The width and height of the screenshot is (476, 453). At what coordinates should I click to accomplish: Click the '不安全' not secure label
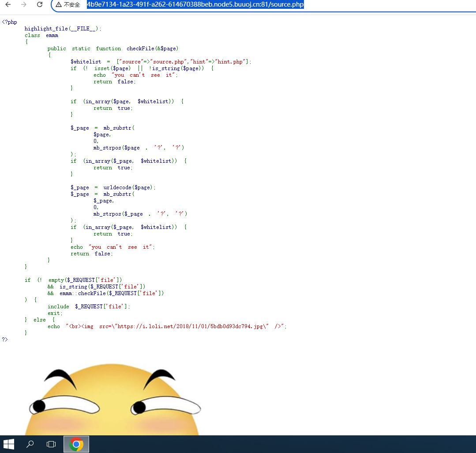[x=71, y=5]
